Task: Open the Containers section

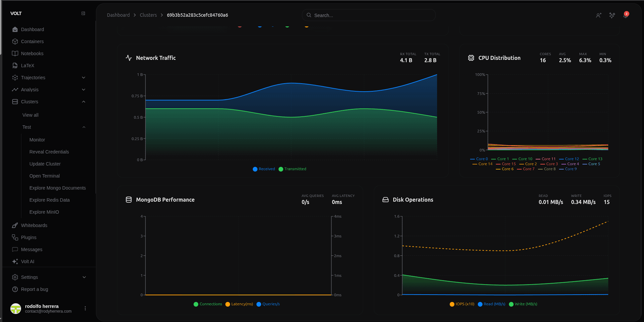Action: tap(32, 41)
